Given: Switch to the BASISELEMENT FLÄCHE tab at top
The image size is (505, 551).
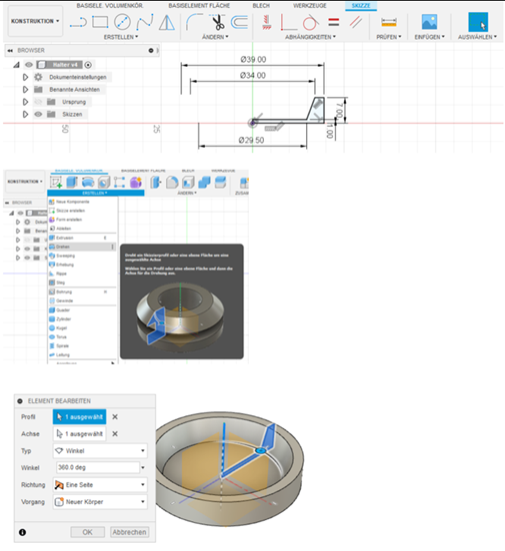Looking at the screenshot, I should (199, 6).
